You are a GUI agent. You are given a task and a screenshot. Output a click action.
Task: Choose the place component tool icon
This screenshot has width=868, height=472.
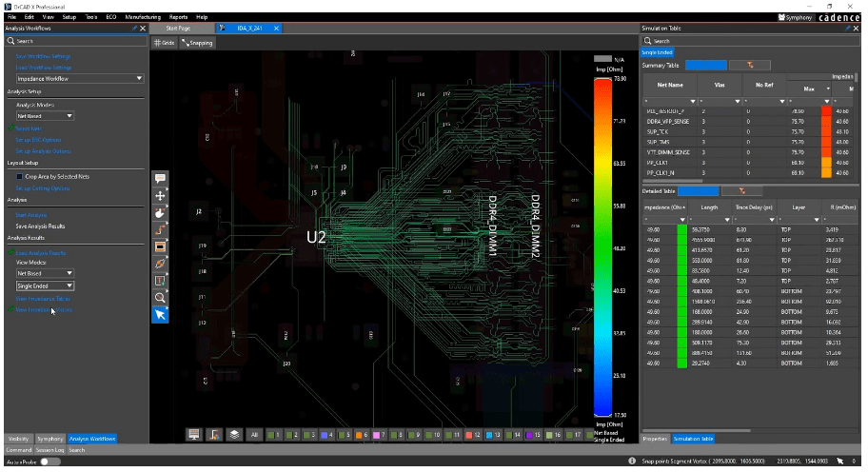click(160, 212)
